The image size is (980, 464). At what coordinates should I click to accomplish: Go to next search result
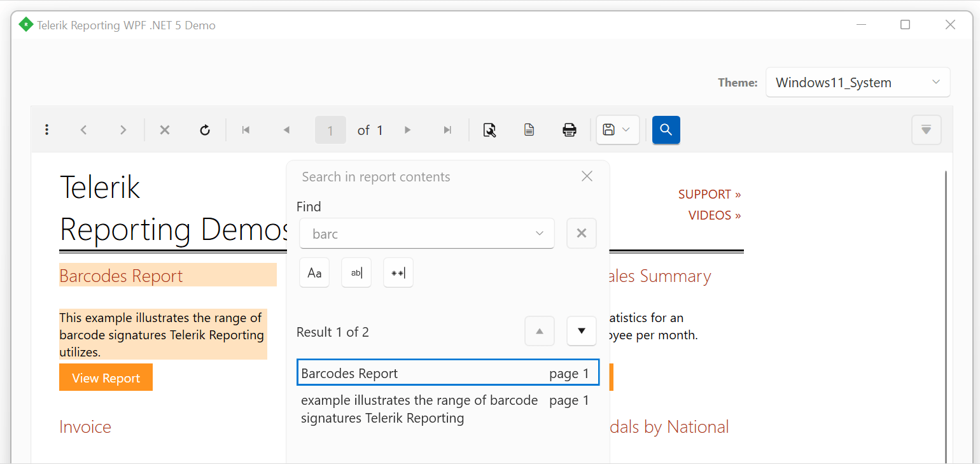[581, 331]
